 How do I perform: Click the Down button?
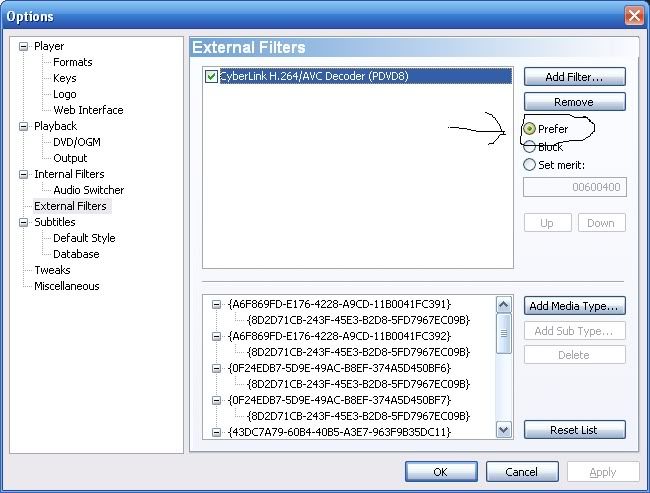coord(601,223)
